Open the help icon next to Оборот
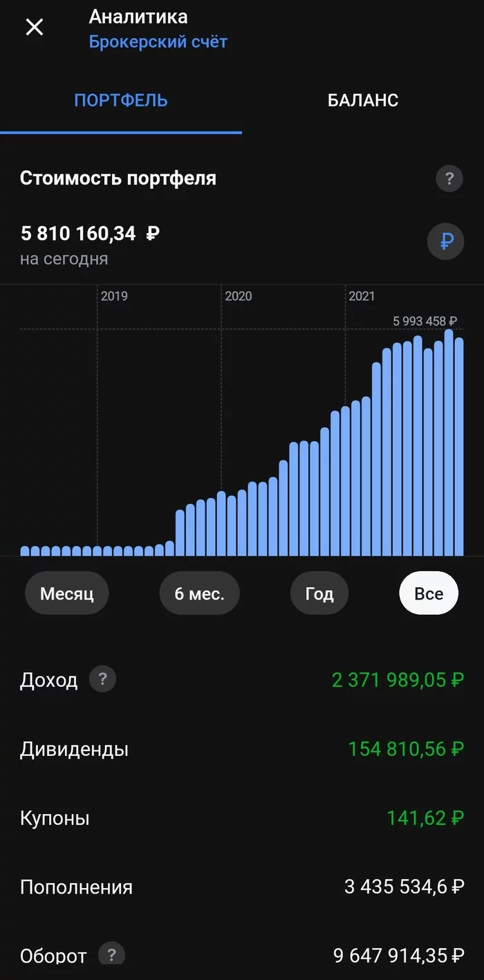 click(111, 954)
